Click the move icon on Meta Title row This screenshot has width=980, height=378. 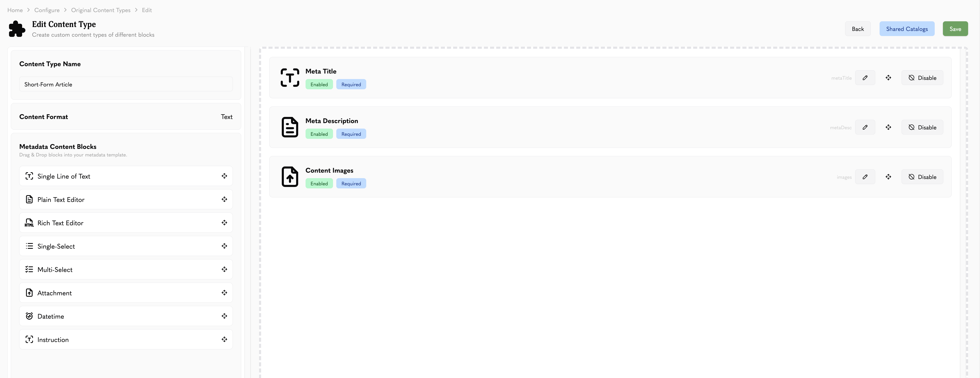click(888, 78)
